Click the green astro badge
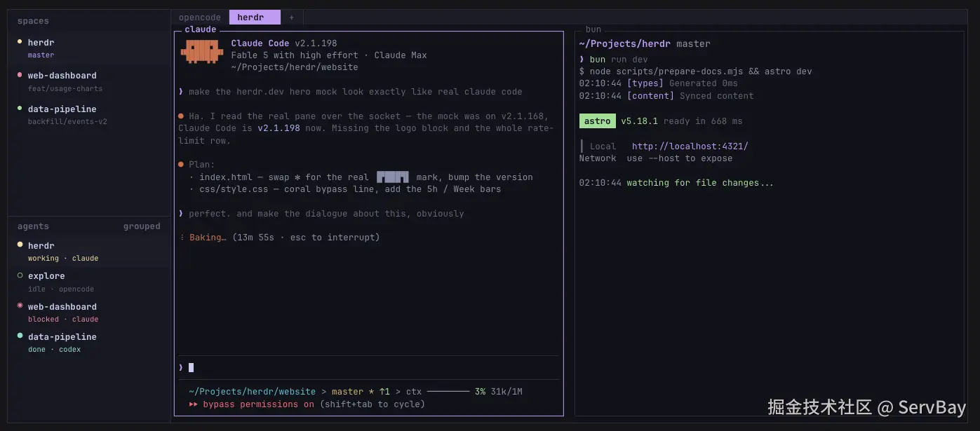 point(597,121)
